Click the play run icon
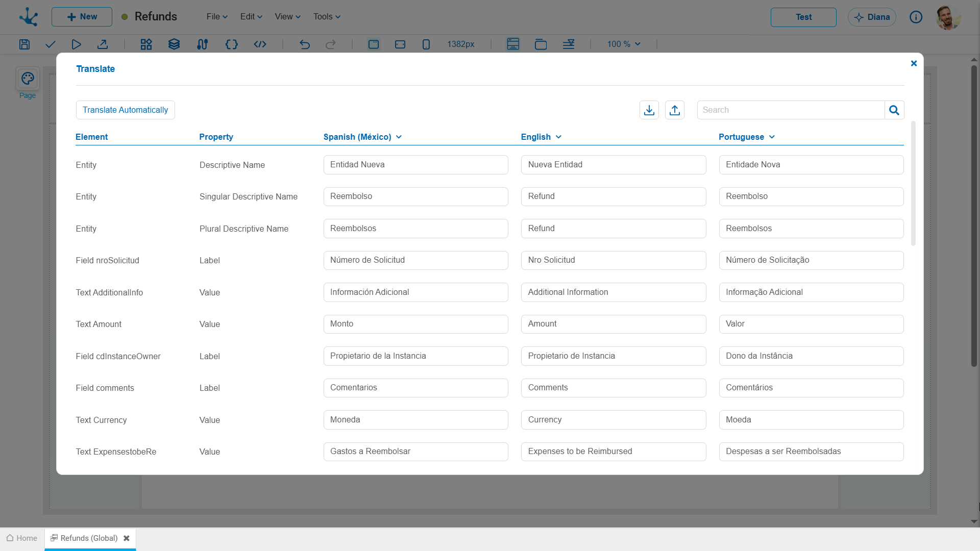The width and height of the screenshot is (980, 551). [76, 44]
